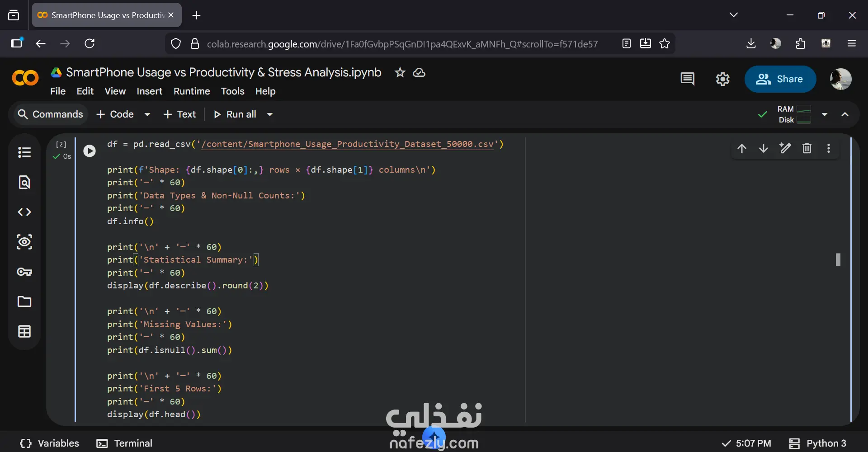
Task: Open the RAM/Disk resources dropdown arrow
Action: (825, 114)
